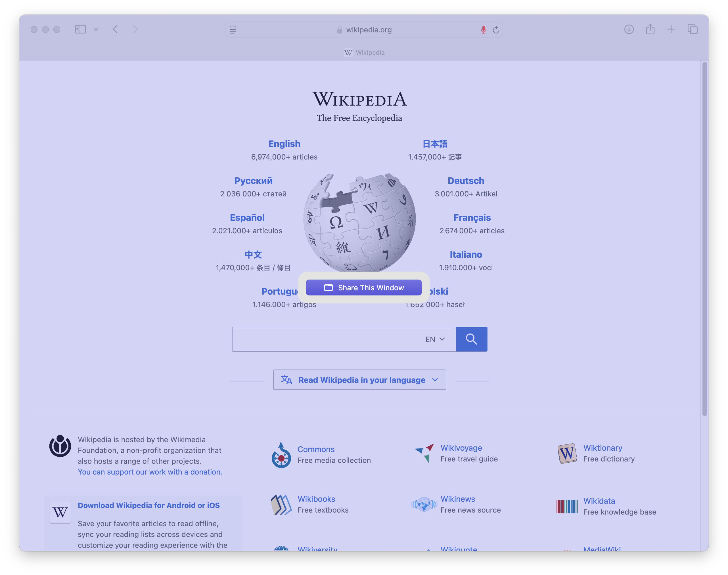The image size is (728, 575).
Task: Toggle the Safari sidebar icon
Action: pyautogui.click(x=80, y=29)
